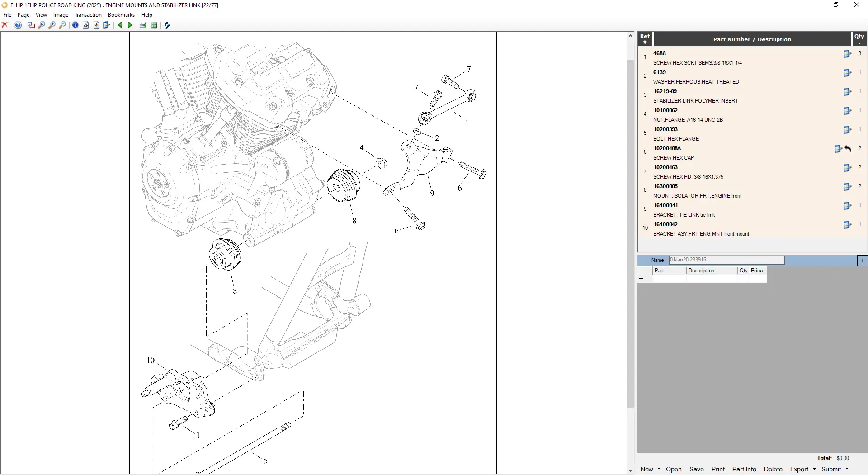Add isolator mount 16300005 via its icon
This screenshot has width=868, height=475.
point(847,187)
